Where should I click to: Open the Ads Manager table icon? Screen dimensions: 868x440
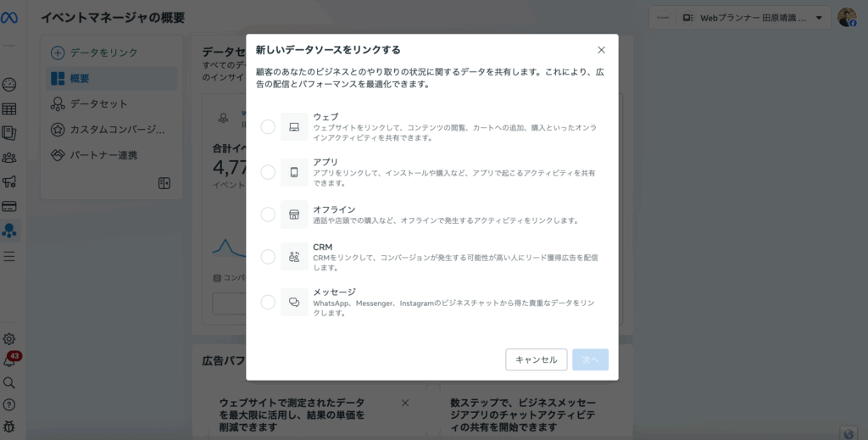(x=10, y=109)
